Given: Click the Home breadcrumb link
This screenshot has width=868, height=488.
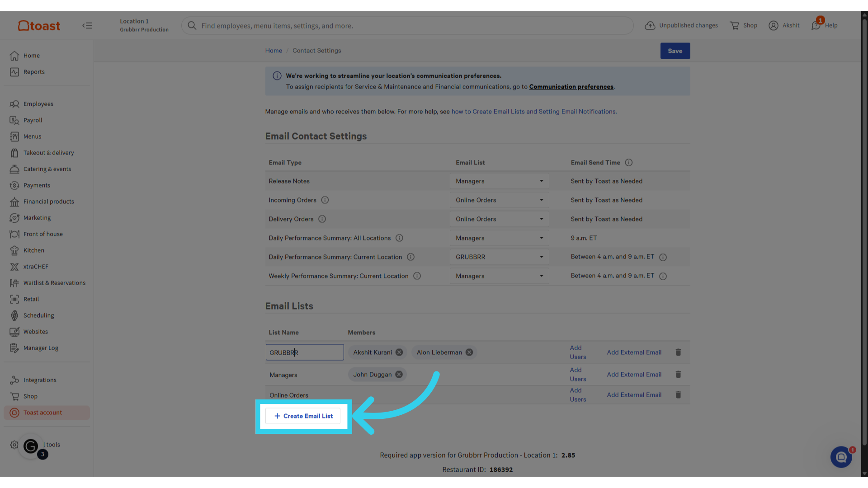Looking at the screenshot, I should coord(274,51).
